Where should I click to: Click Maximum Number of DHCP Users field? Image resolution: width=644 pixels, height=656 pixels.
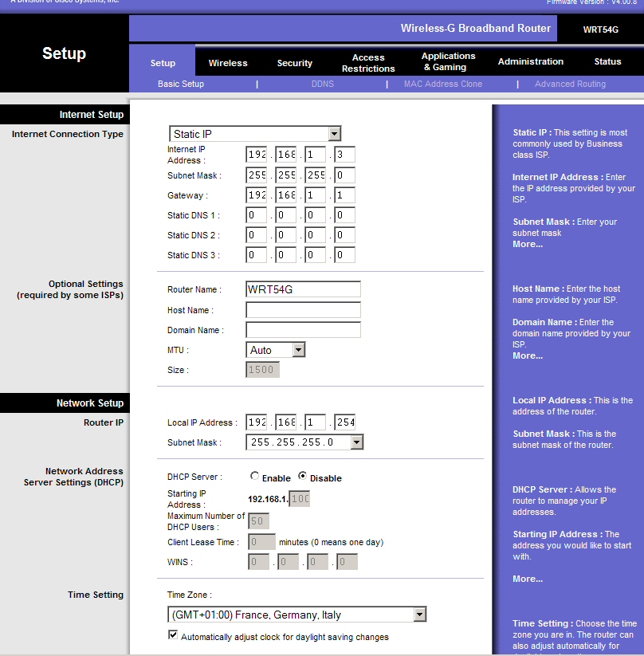(258, 521)
